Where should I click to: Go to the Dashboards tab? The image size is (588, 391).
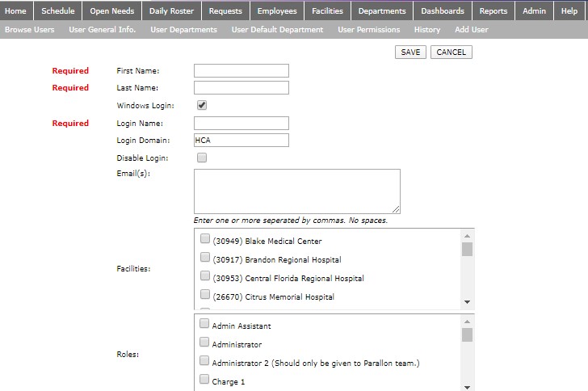443,11
